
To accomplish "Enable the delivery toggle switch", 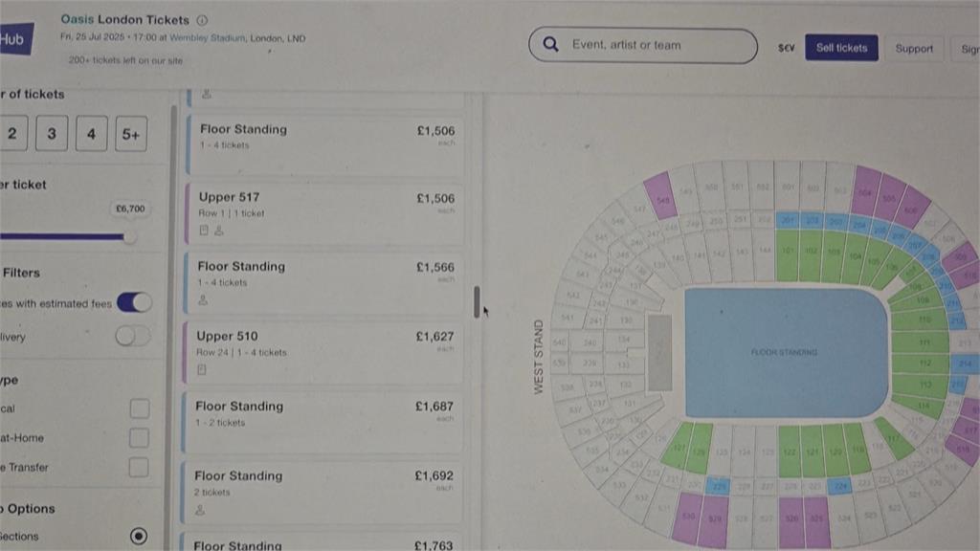I will (132, 336).
